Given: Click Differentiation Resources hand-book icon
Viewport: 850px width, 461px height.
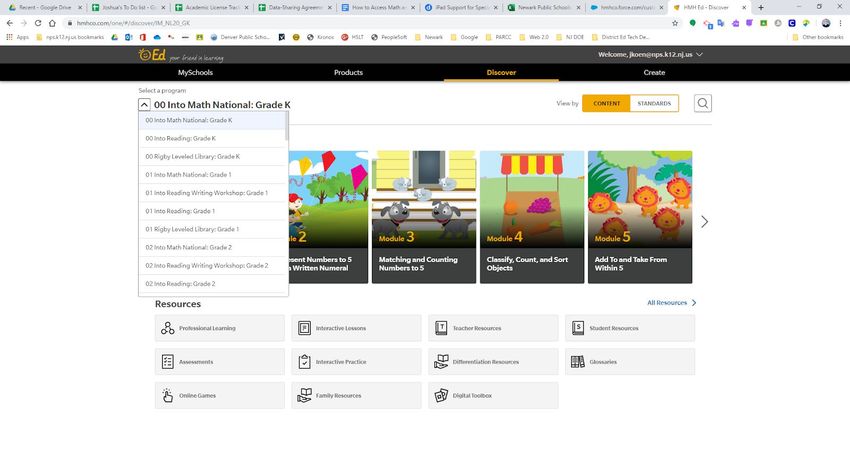Looking at the screenshot, I should tap(441, 362).
